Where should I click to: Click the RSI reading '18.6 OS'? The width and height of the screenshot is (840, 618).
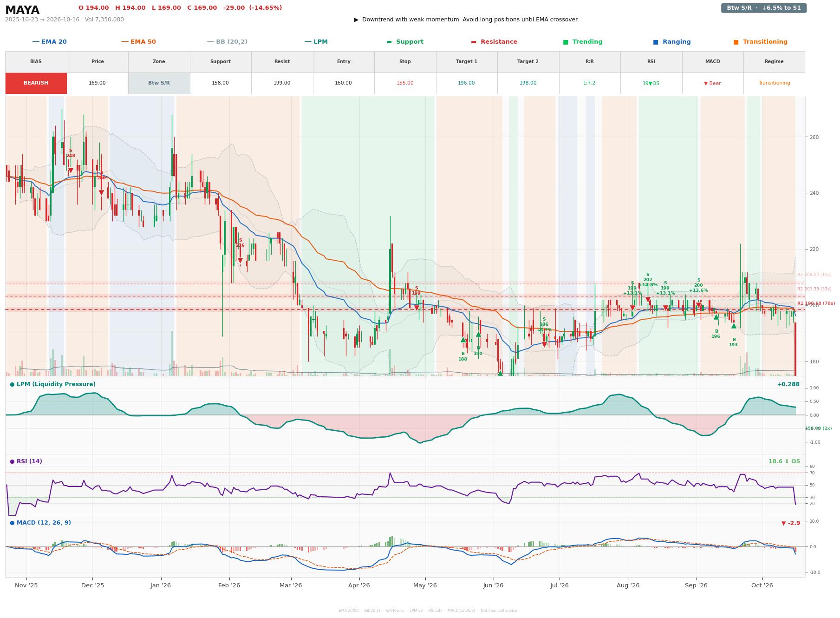pyautogui.click(x=784, y=461)
